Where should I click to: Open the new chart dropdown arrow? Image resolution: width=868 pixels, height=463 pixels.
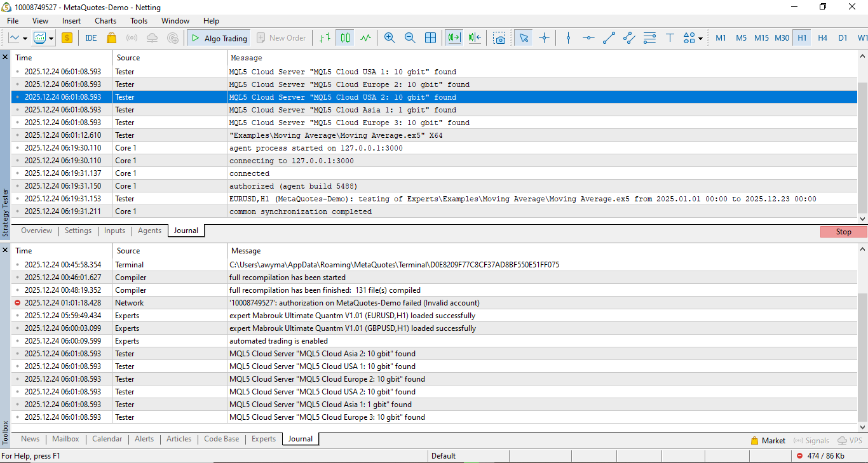click(25, 39)
